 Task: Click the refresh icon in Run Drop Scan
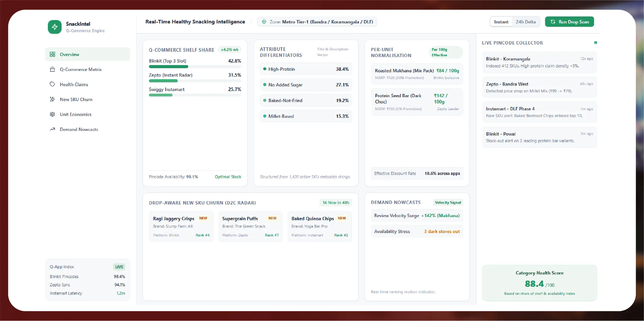pos(553,22)
